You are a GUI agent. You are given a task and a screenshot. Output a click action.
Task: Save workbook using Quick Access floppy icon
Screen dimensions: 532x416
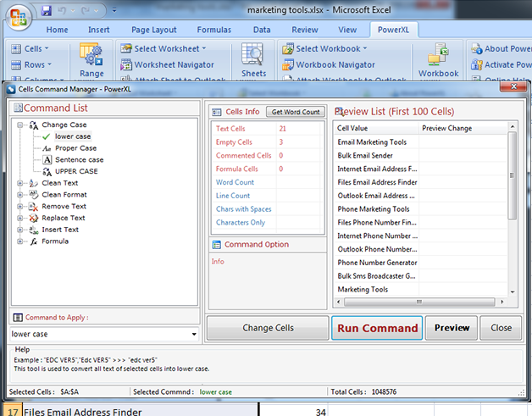[x=46, y=11]
